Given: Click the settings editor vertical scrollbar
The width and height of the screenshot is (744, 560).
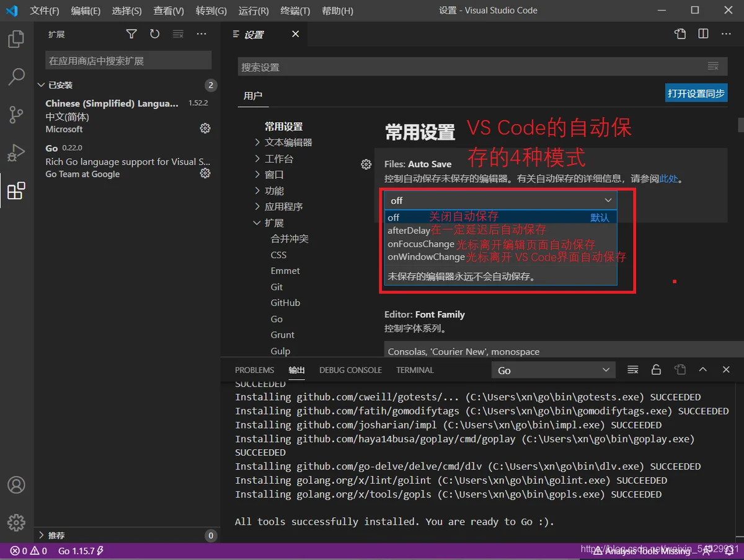Looking at the screenshot, I should coord(740,125).
